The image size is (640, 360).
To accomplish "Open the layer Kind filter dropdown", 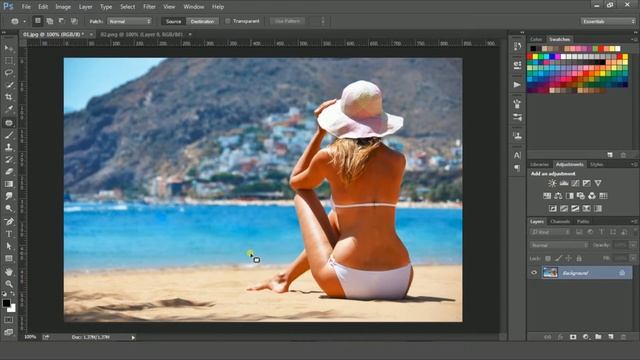I will [x=550, y=232].
